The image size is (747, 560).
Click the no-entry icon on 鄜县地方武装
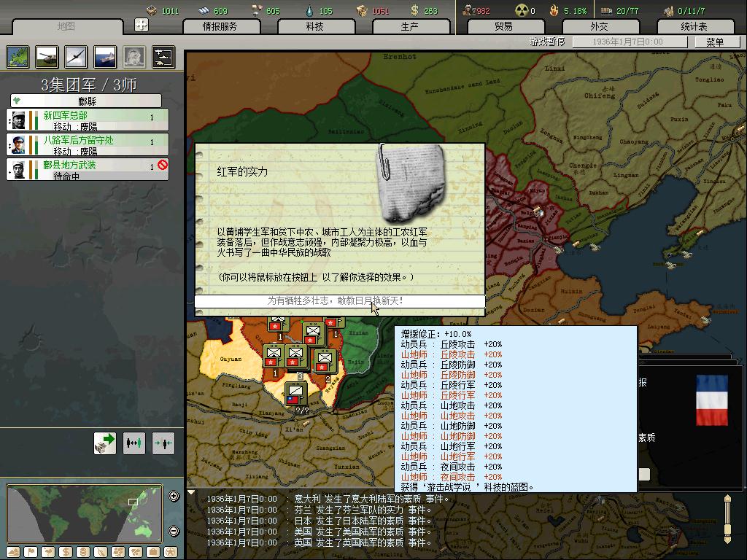coord(163,165)
